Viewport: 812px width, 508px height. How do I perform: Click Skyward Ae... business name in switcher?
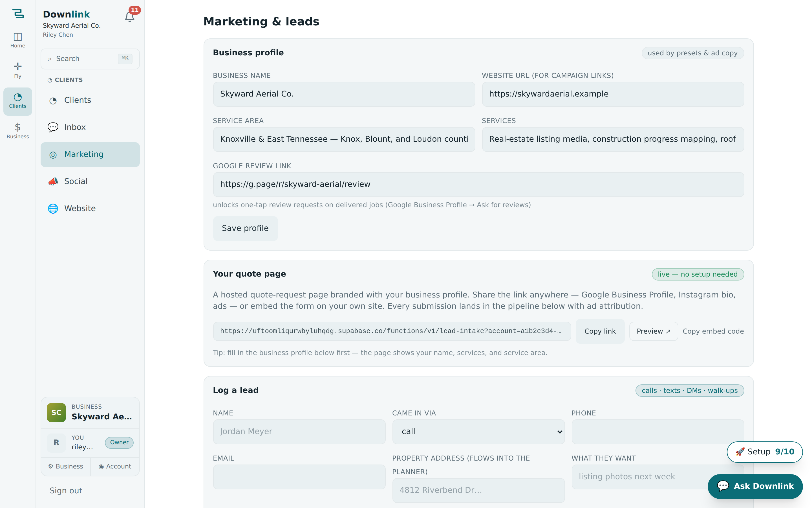pyautogui.click(x=102, y=417)
